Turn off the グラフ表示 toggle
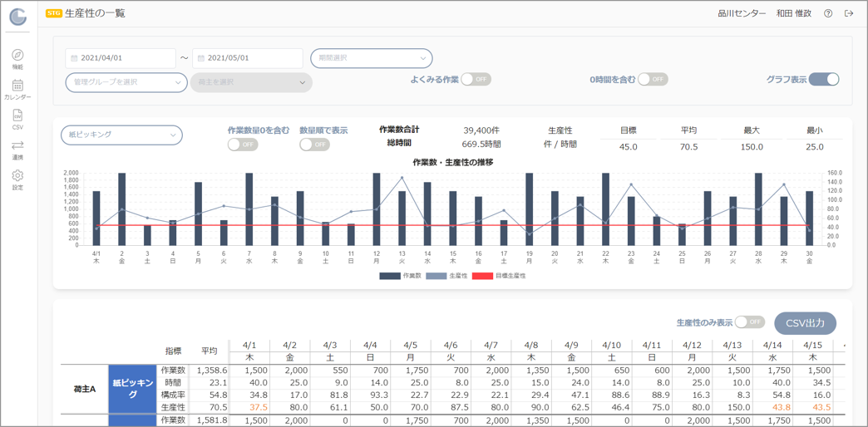The width and height of the screenshot is (868, 427). pos(824,80)
